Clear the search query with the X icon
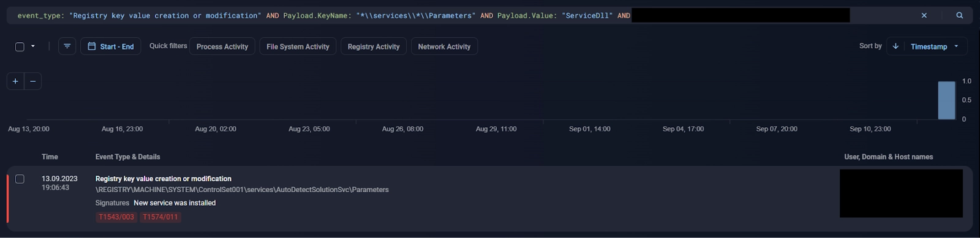The width and height of the screenshot is (980, 238). point(924,15)
